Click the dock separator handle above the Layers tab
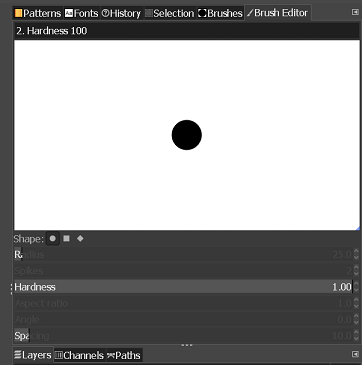The image size is (362, 365). pyautogui.click(x=187, y=345)
